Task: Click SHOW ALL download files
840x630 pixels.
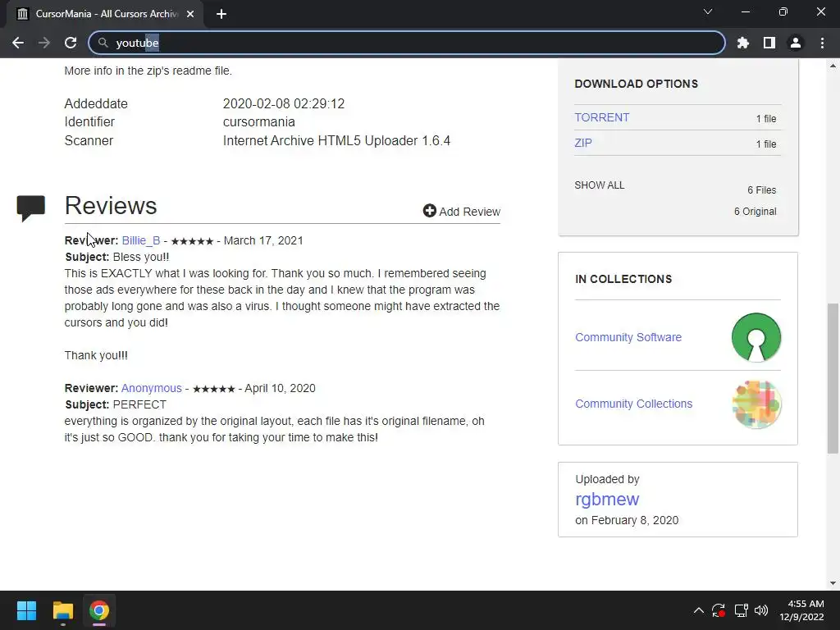Action: pyautogui.click(x=600, y=185)
